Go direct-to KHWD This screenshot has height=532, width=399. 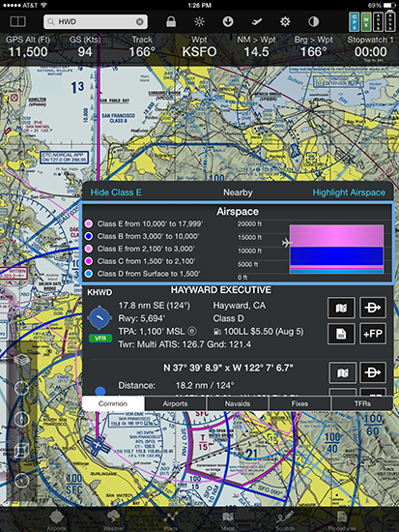click(x=373, y=308)
